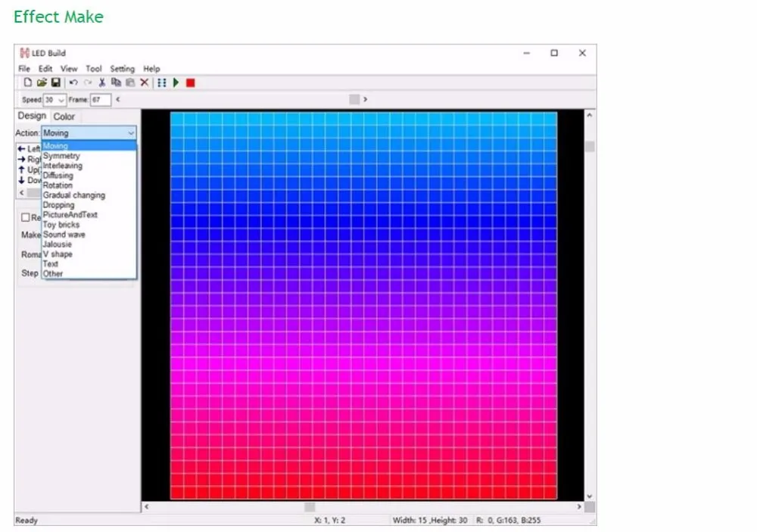
Task: Click the canvas horizontal scrollbar thumb
Action: [x=310, y=506]
